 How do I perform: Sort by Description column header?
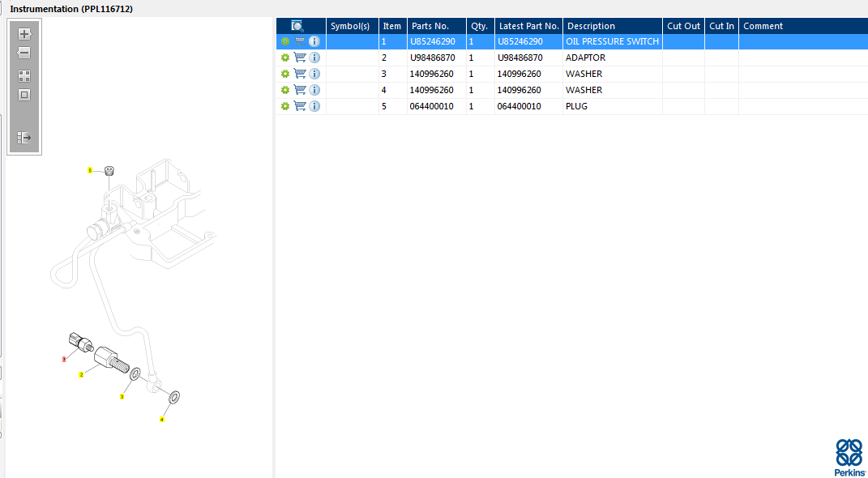(613, 26)
